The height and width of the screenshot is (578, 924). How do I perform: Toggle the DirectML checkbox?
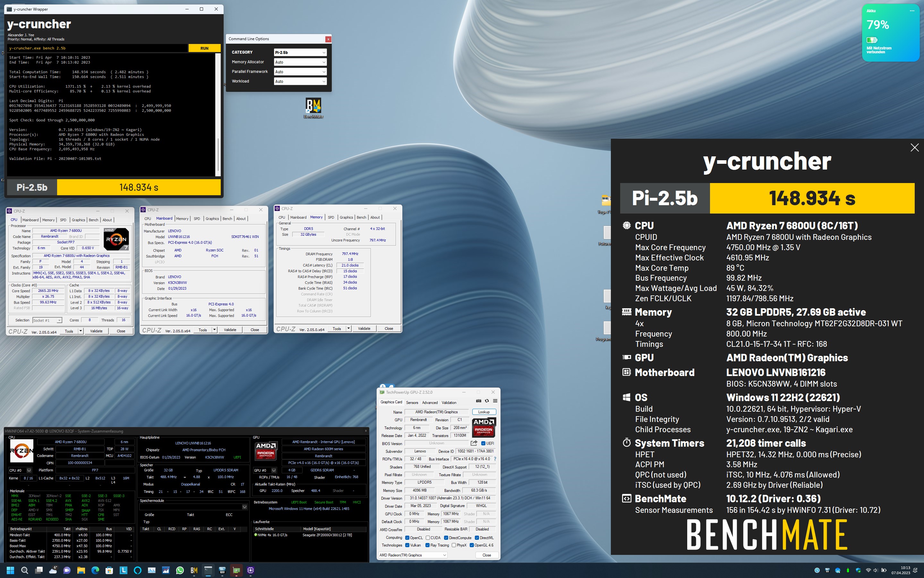[x=477, y=538]
